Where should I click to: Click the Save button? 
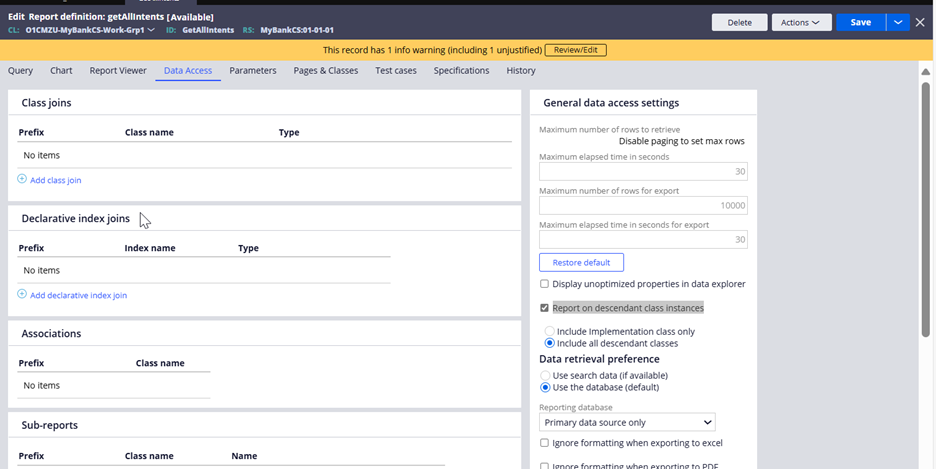point(860,22)
